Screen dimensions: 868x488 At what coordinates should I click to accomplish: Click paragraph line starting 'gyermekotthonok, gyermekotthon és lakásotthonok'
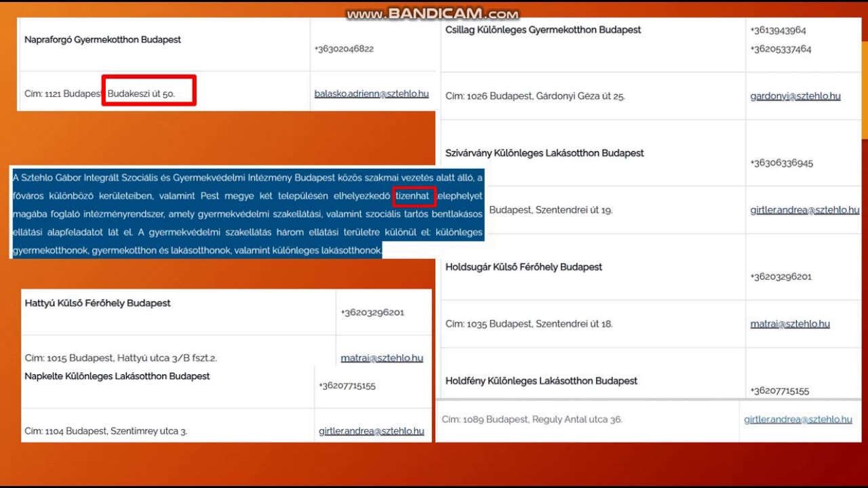197,251
